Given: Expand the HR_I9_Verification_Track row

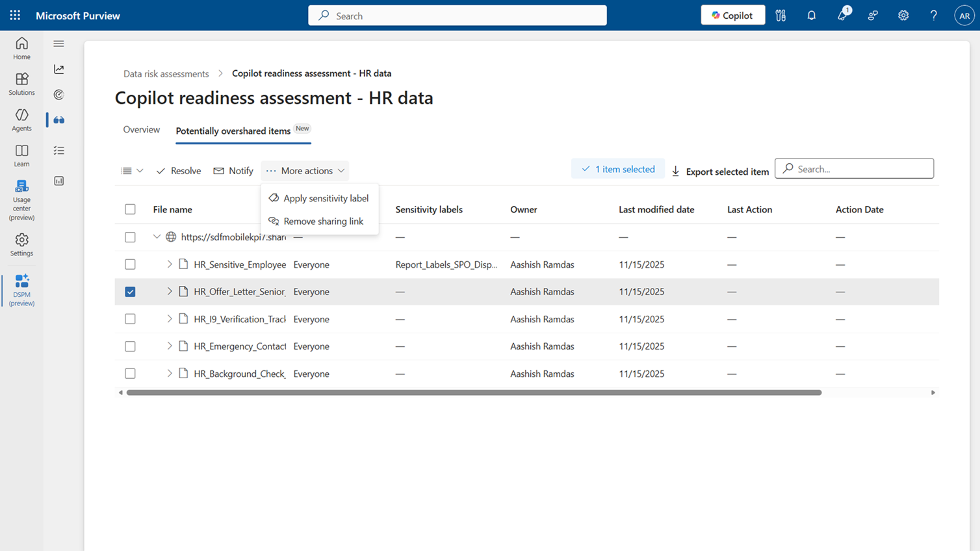Looking at the screenshot, I should 170,319.
